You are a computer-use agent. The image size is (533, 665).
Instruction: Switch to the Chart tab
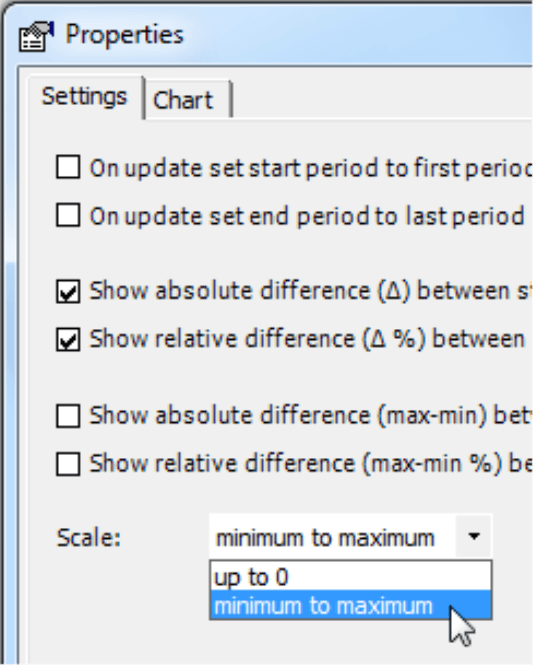coord(187,100)
